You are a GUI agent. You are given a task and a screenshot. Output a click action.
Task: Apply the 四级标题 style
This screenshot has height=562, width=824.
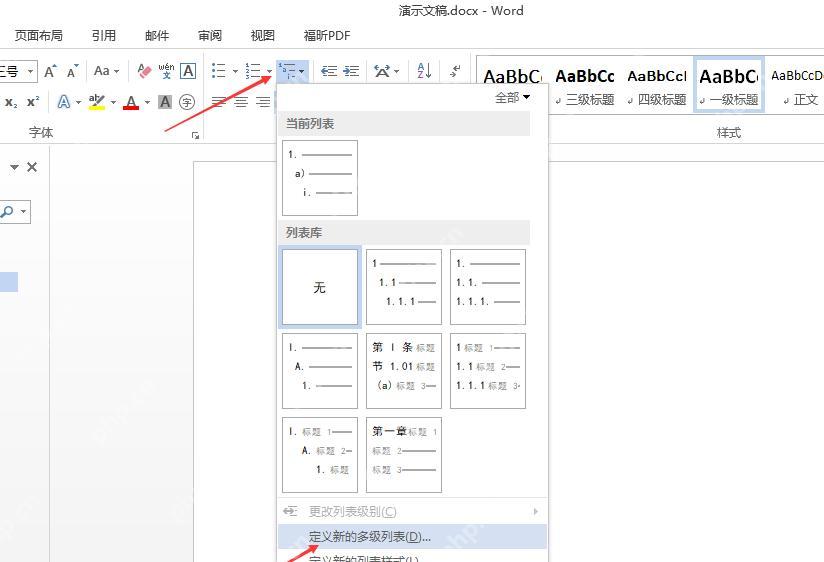click(x=657, y=84)
